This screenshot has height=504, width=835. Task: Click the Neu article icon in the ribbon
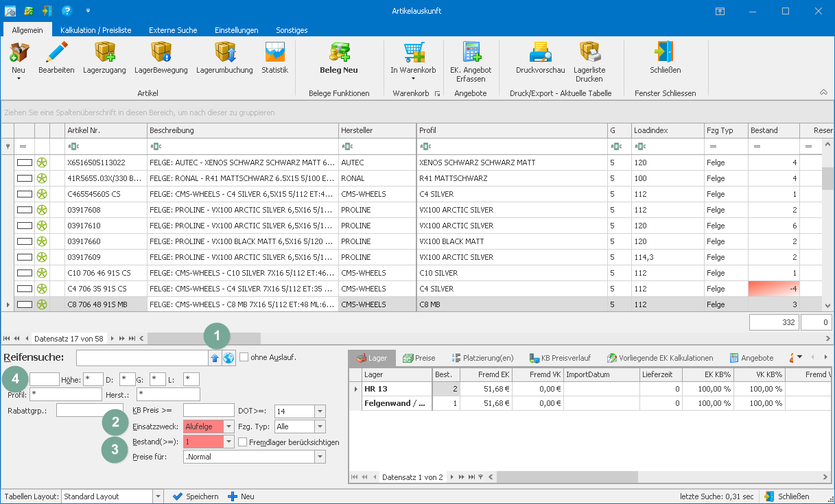[19, 52]
